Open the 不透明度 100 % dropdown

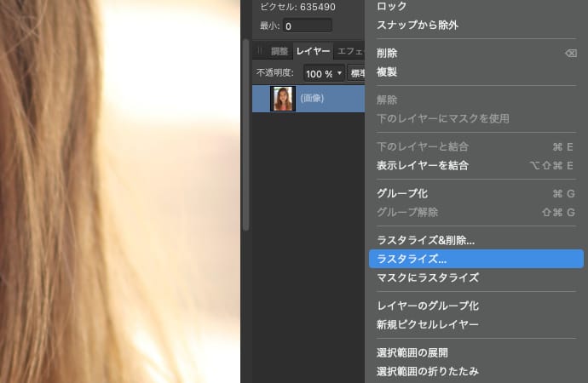pos(325,73)
